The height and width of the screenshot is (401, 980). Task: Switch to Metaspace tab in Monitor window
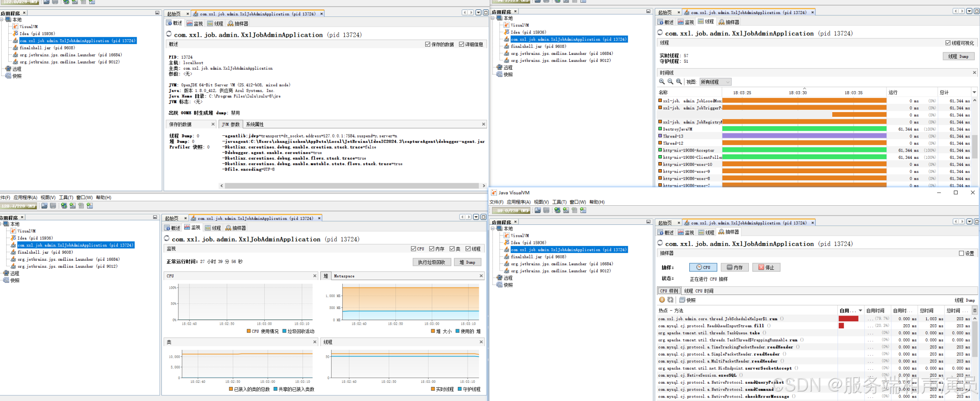344,276
